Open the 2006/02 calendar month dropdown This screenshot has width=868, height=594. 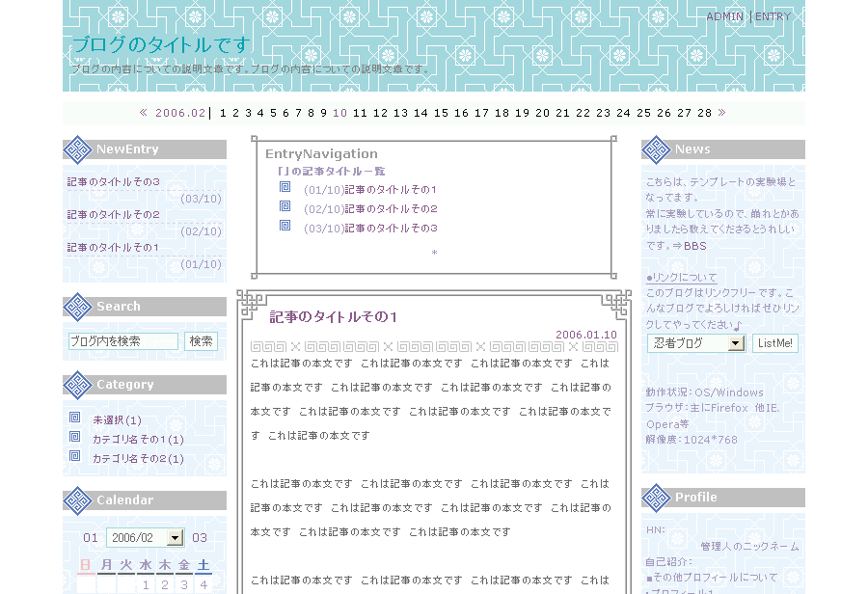click(x=145, y=537)
